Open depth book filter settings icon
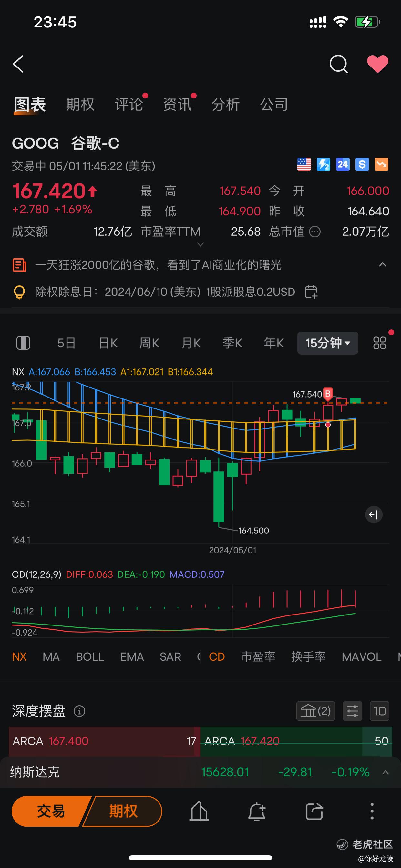This screenshot has width=401, height=868. (x=353, y=711)
